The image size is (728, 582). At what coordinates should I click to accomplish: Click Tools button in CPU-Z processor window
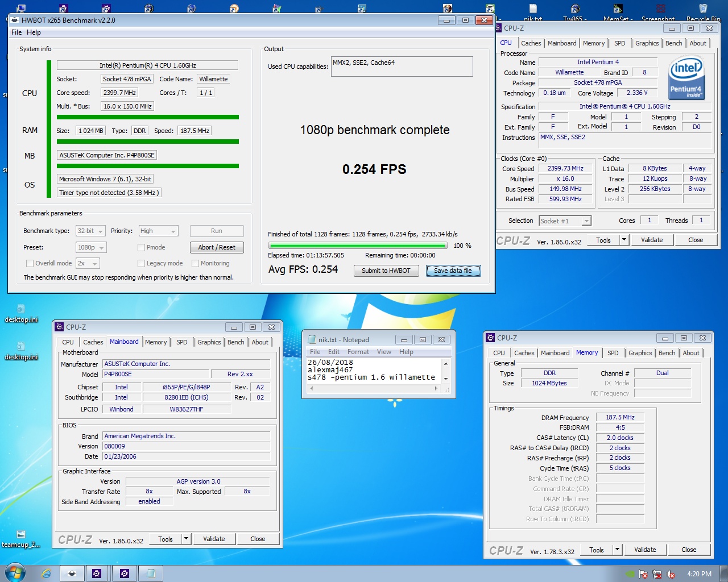pos(603,240)
